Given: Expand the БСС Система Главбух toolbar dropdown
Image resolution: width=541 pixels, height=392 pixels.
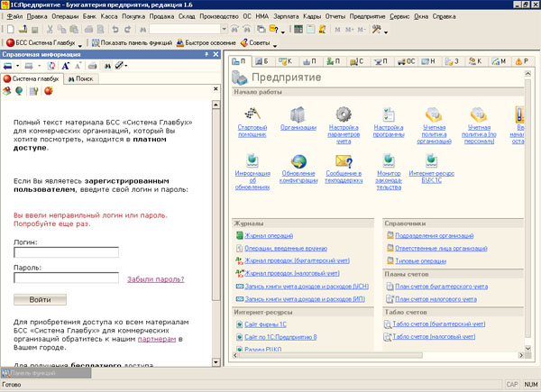Looking at the screenshot, I should 81,43.
